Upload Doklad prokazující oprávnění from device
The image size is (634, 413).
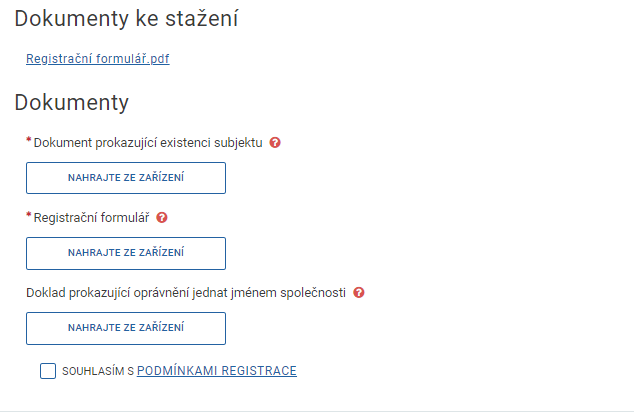(126, 328)
